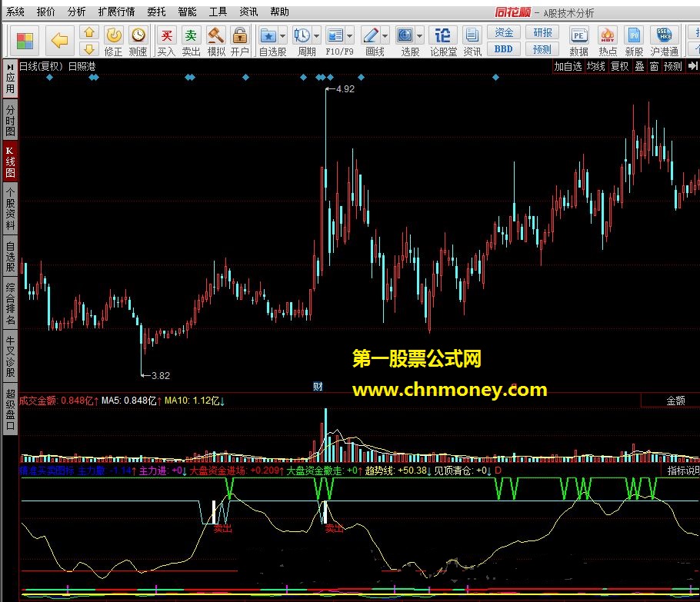The width and height of the screenshot is (700, 602).
Task: Open the 智能 menu
Action: [187, 12]
